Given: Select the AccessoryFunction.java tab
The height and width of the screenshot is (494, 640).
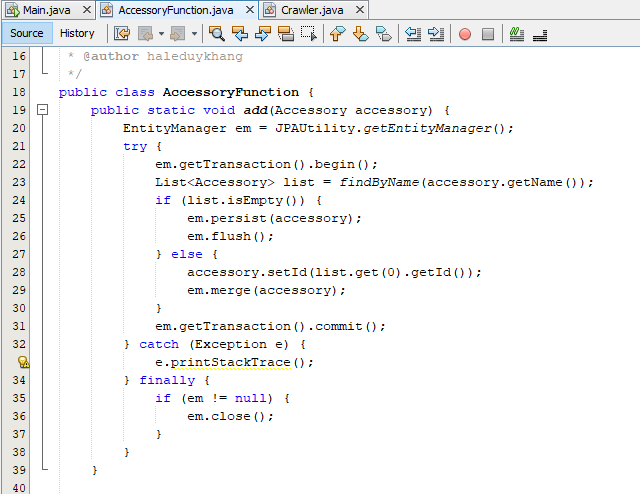Looking at the screenshot, I should coord(176,10).
